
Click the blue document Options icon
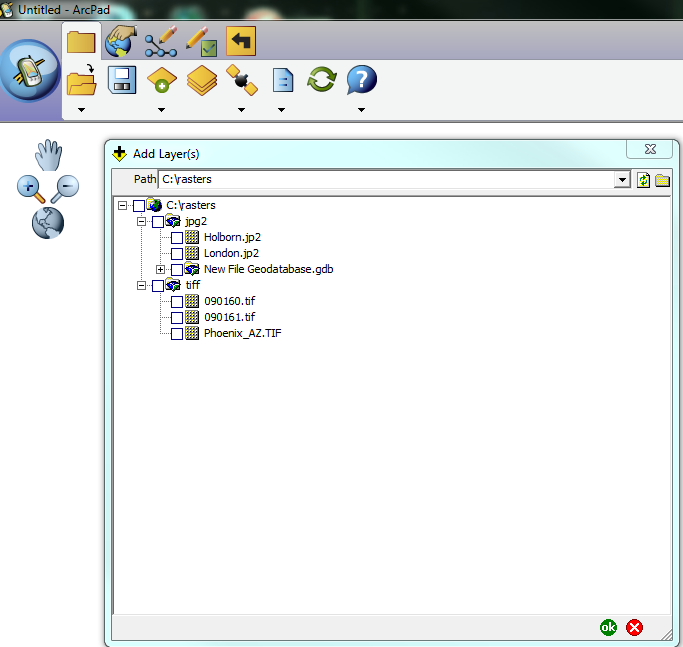(x=283, y=80)
